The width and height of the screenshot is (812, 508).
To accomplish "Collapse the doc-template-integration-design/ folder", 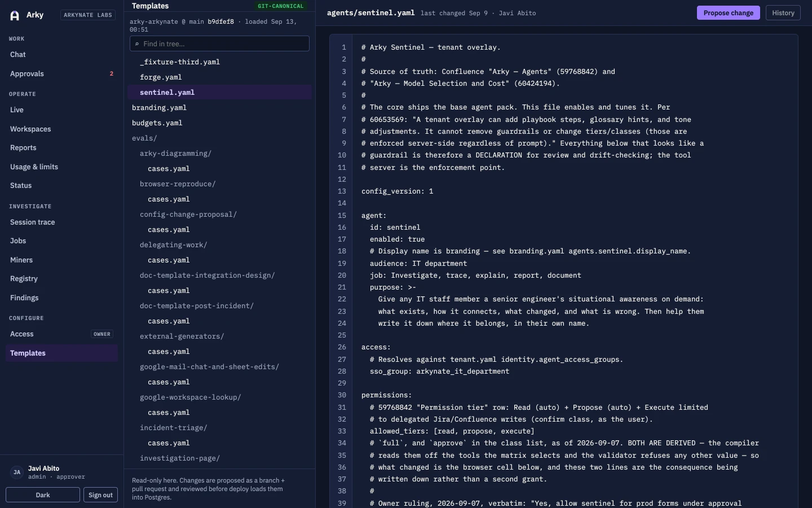I will [x=219, y=275].
